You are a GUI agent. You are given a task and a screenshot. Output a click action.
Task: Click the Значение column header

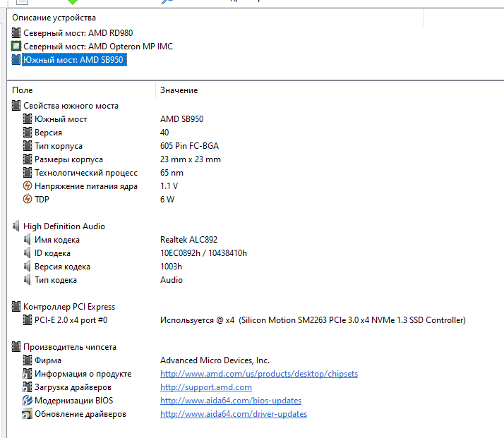(x=179, y=90)
